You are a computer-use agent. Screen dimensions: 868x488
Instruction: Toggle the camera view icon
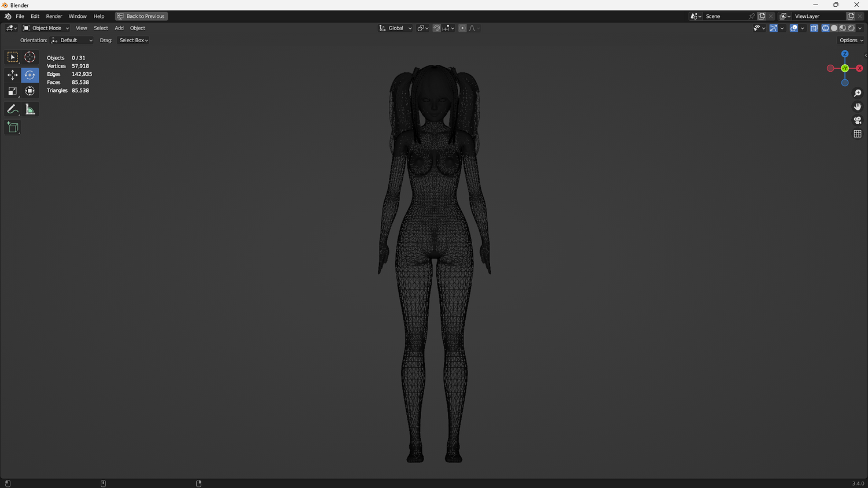click(858, 120)
